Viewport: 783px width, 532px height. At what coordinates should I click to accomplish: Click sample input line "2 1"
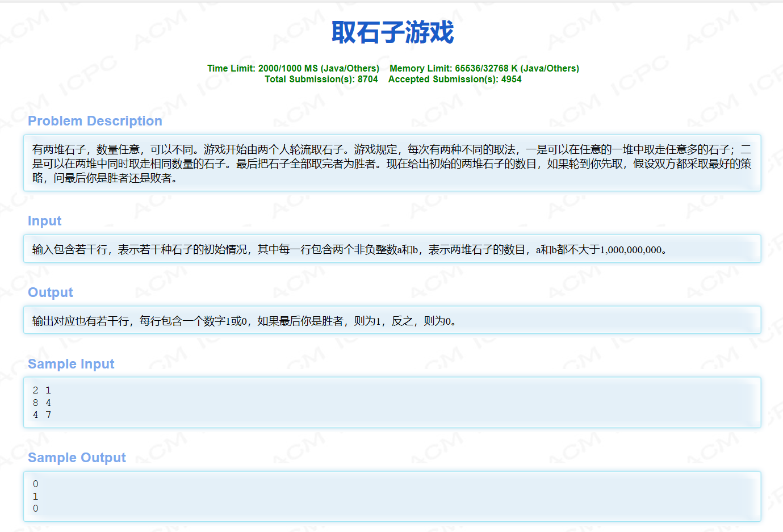point(42,390)
